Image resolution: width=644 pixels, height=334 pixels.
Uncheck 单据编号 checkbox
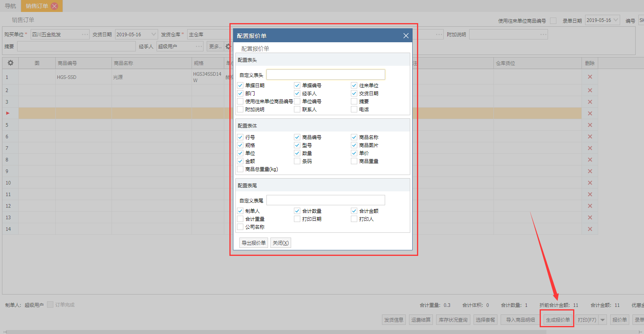coord(297,85)
